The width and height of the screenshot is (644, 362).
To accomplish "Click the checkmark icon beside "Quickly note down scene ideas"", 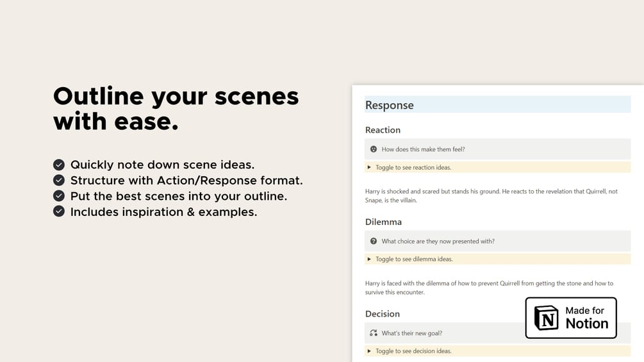I will pyautogui.click(x=59, y=165).
